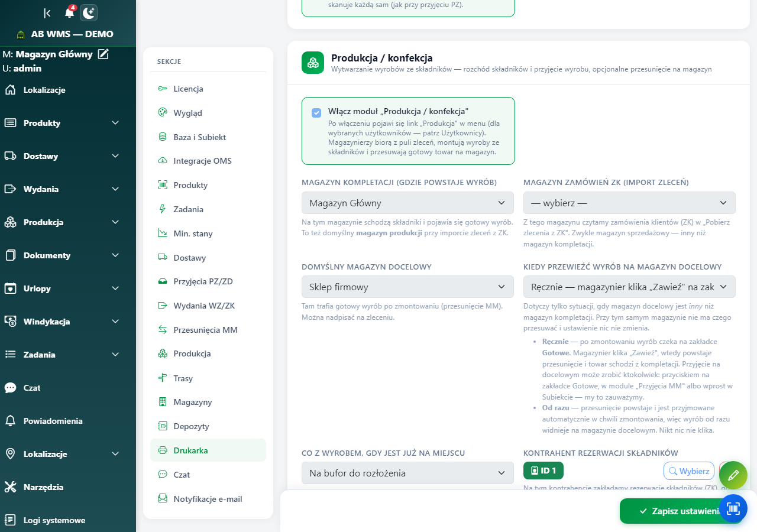The image size is (757, 532).
Task: Expand the bottom Lokalizacje menu chevron
Action: (115, 454)
